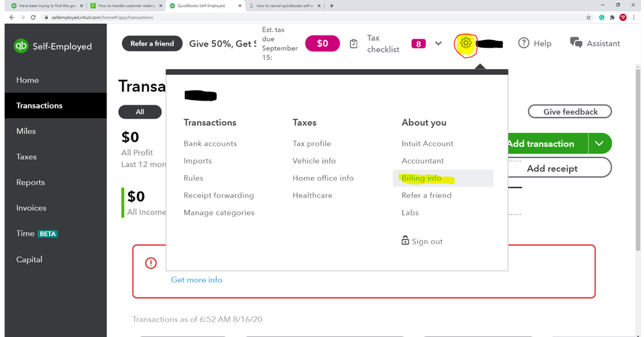This screenshot has width=644, height=337.
Task: Bookmark this page with the star icon
Action: (589, 17)
